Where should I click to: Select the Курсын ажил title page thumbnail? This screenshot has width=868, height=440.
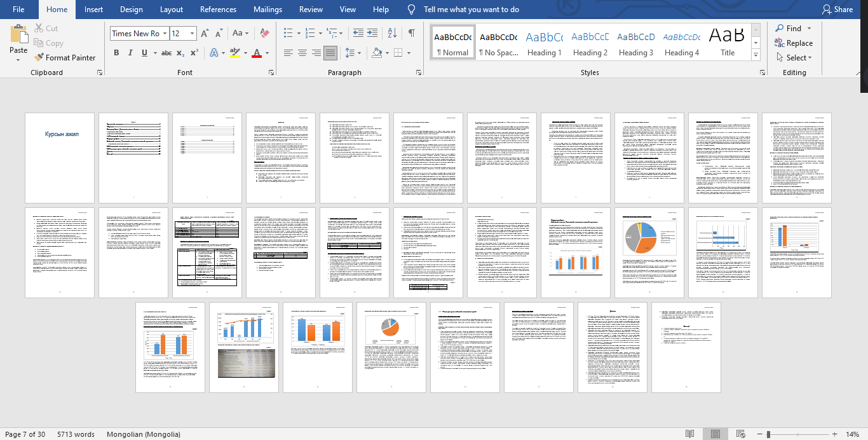click(60, 158)
